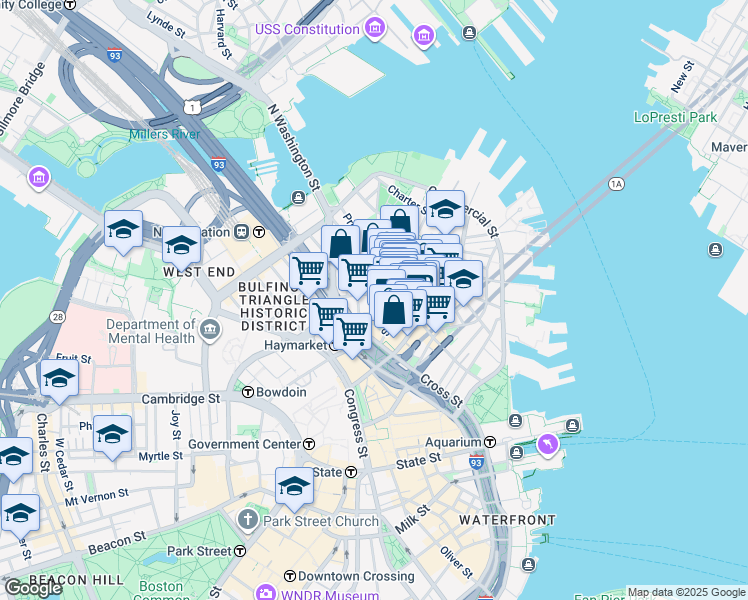Click the 1A route shield on the harbor tunnel
748x600 pixels.
click(616, 184)
